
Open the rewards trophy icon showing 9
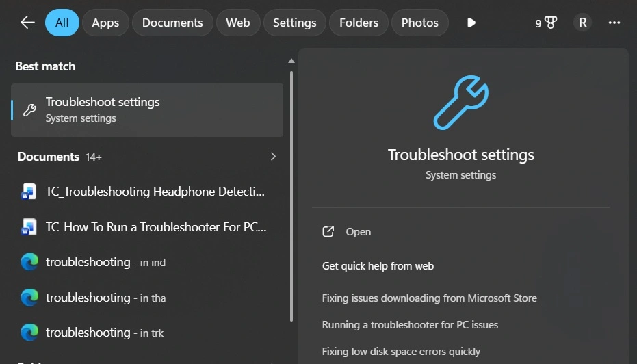[x=545, y=23]
